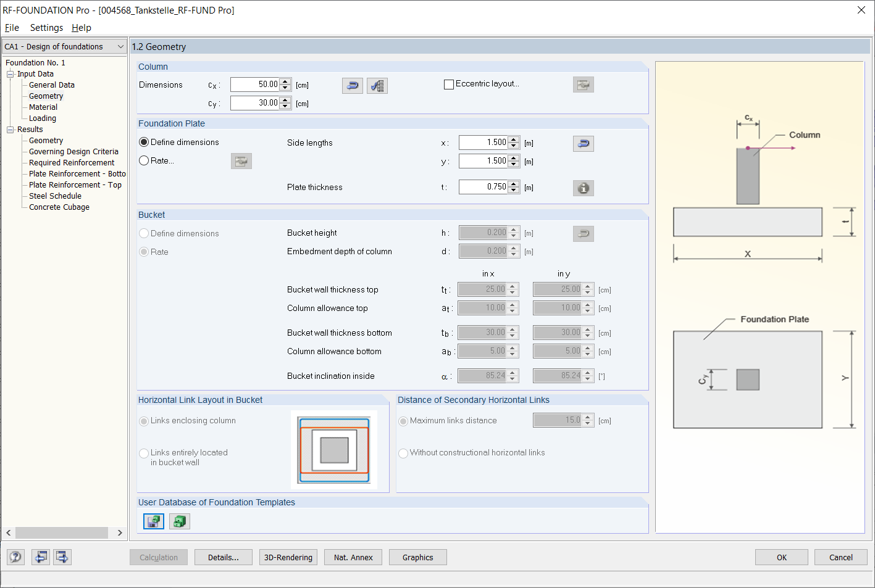Image resolution: width=875 pixels, height=588 pixels.
Task: Collapse the Results tree branch
Action: click(10, 129)
